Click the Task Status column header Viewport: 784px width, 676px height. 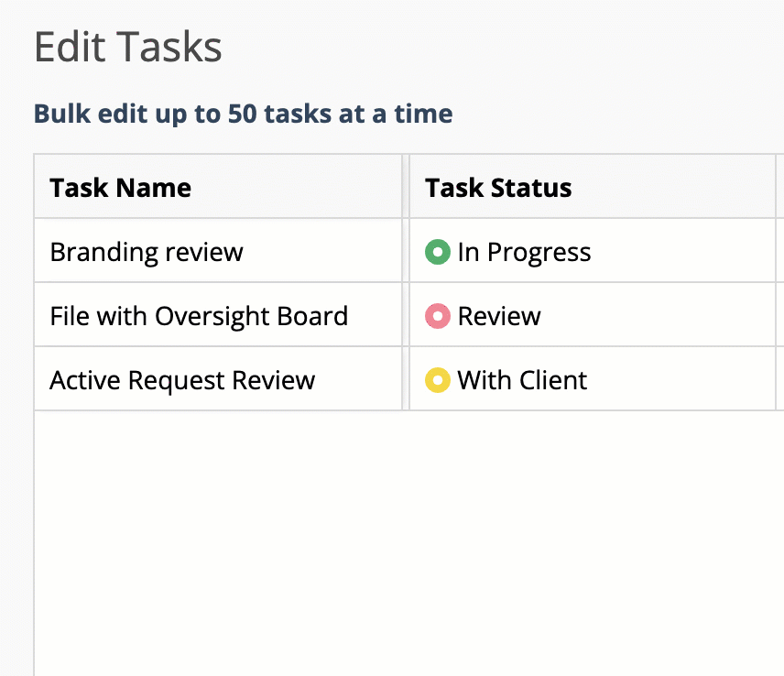(498, 187)
